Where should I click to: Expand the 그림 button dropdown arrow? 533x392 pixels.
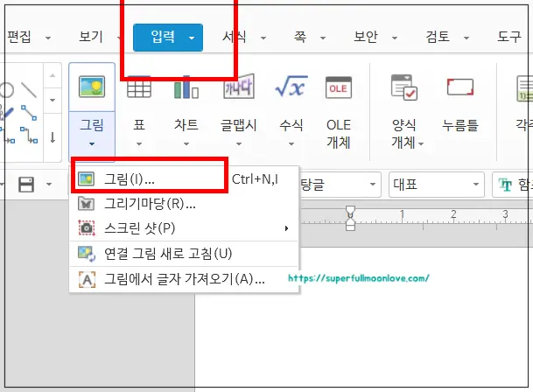click(91, 144)
